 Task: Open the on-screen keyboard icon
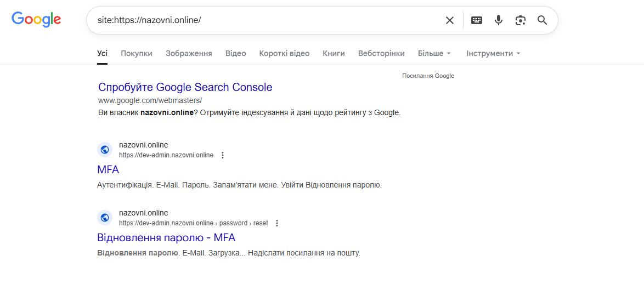pos(477,20)
